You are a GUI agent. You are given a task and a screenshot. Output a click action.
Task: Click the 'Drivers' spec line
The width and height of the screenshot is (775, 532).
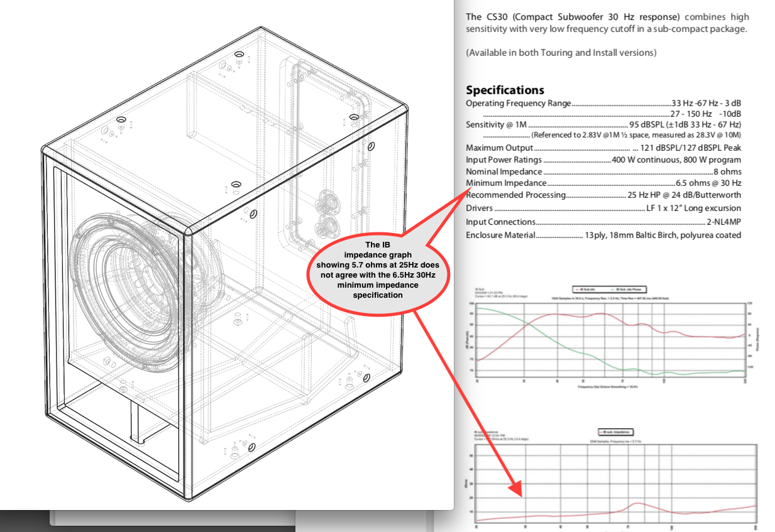click(x=603, y=208)
